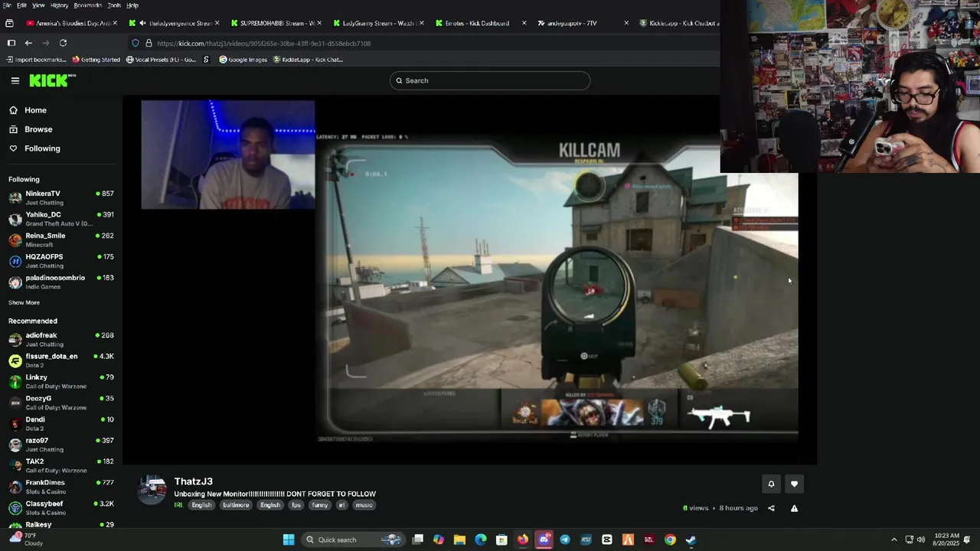Open File Explorer from the taskbar
The image size is (980, 551).
point(459,540)
